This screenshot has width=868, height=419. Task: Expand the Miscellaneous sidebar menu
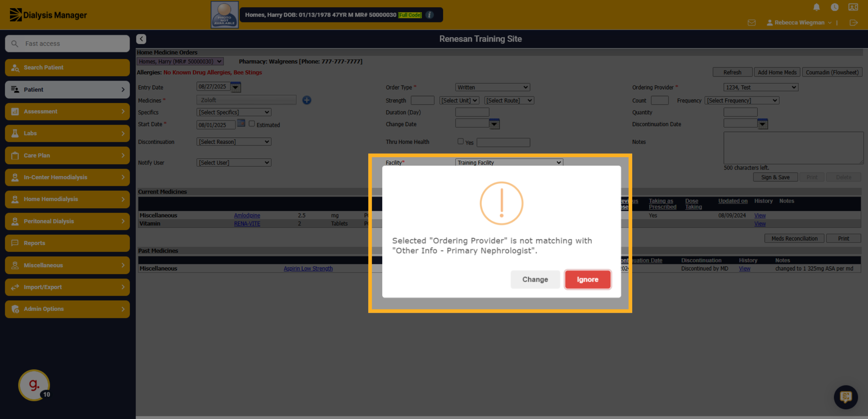67,265
